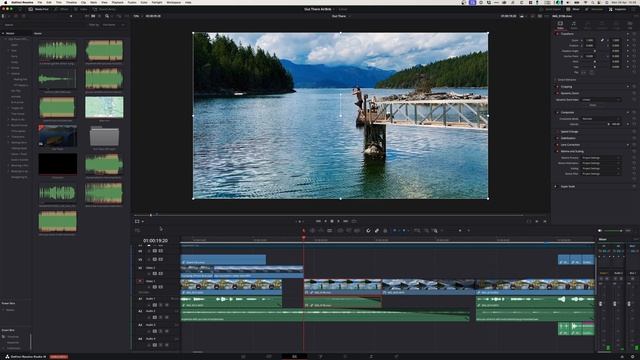Open the Workspace menu

click(173, 2)
